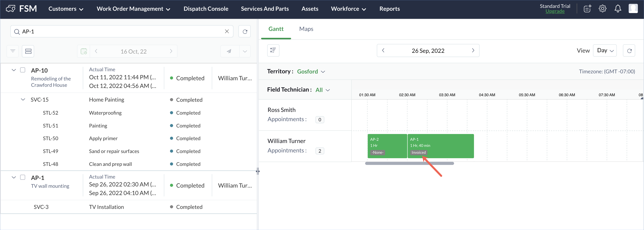Collapse the SVC-15 service row
The height and width of the screenshot is (230, 644).
tap(23, 99)
